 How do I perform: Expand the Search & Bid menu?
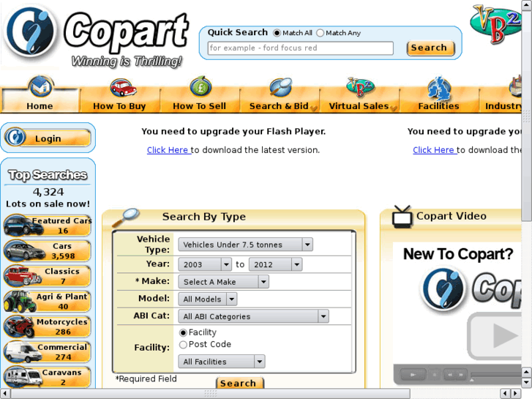[x=280, y=100]
